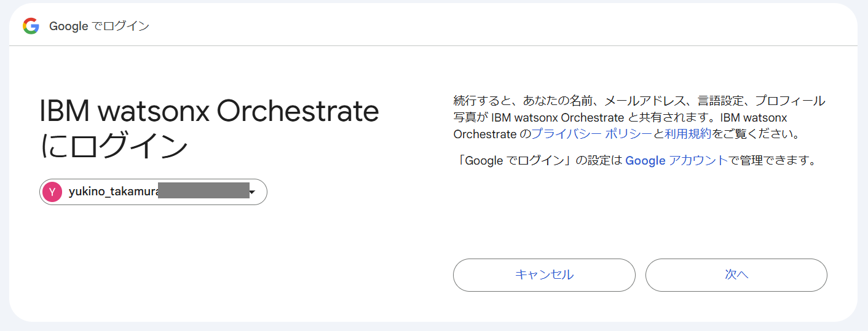Screen dimensions: 868x331
Task: Click the "IBM watsonx Orchestrate" heading line
Action: pyautogui.click(x=209, y=112)
